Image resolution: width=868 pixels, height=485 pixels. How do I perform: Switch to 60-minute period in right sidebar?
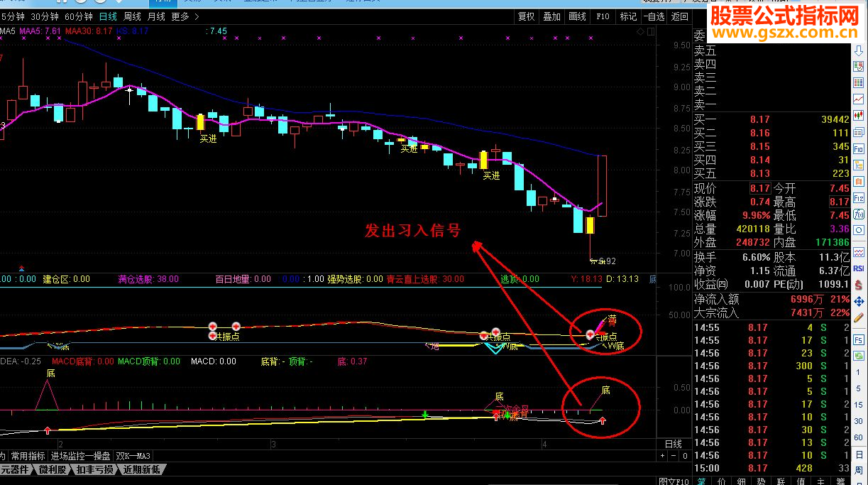(858, 439)
